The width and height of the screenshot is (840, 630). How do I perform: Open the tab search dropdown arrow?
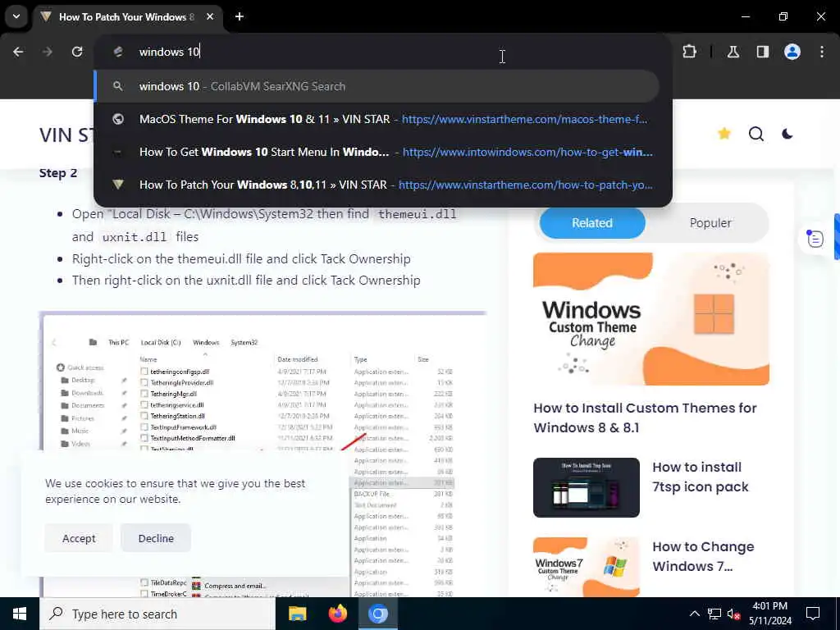[x=16, y=16]
